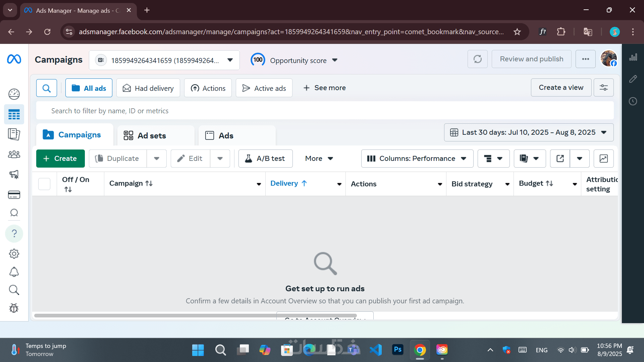This screenshot has width=644, height=362.
Task: Open Account overview gauge icon in sidebar
Action: click(x=14, y=94)
